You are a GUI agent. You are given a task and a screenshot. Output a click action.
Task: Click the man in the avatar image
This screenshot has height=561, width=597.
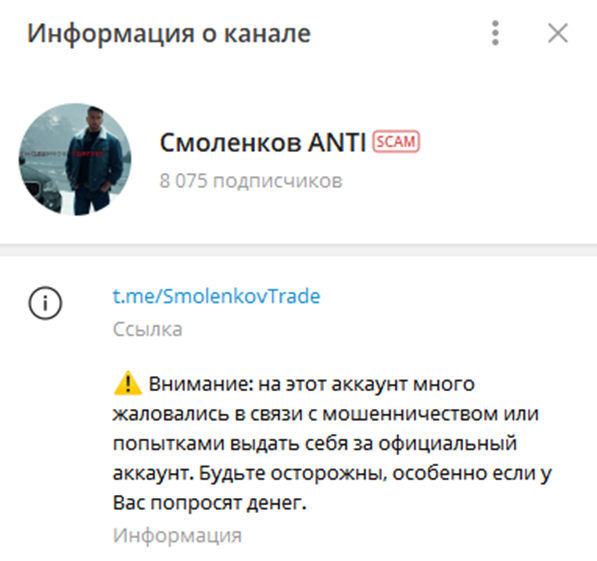[93, 162]
